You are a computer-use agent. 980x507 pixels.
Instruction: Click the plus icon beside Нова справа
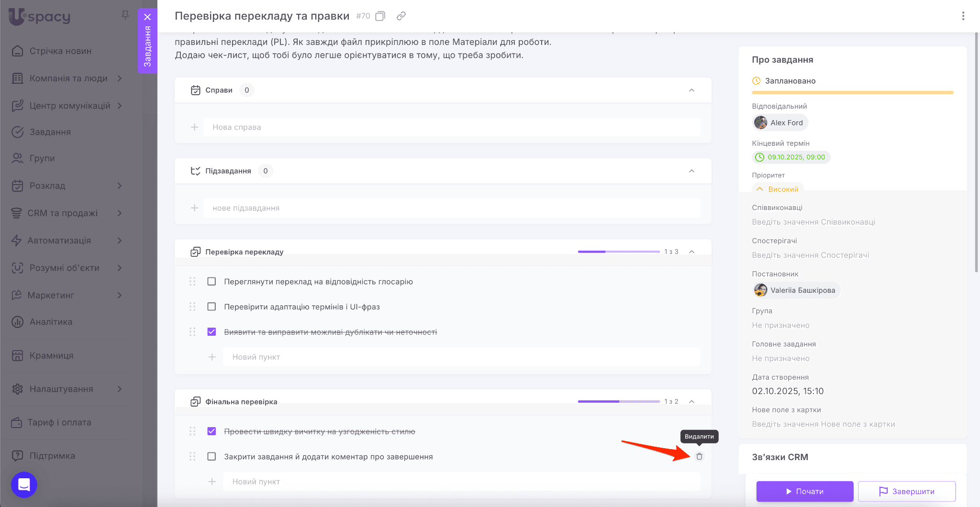194,127
